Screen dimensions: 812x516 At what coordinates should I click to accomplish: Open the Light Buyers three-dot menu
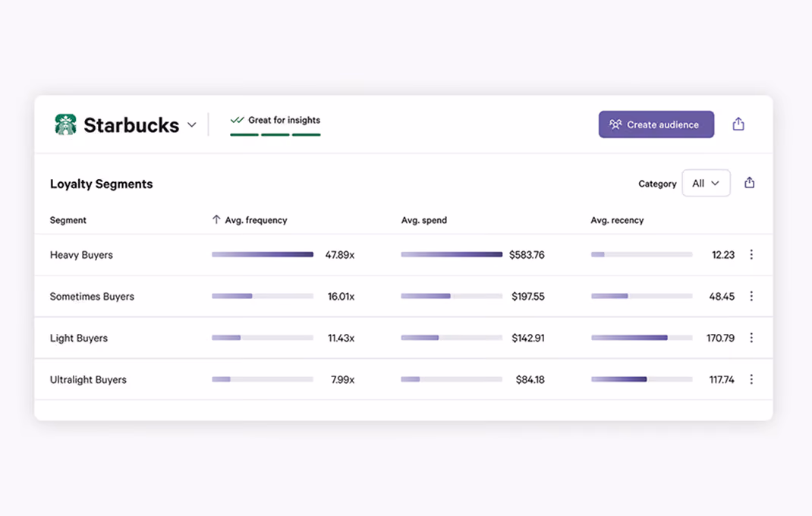[751, 338]
